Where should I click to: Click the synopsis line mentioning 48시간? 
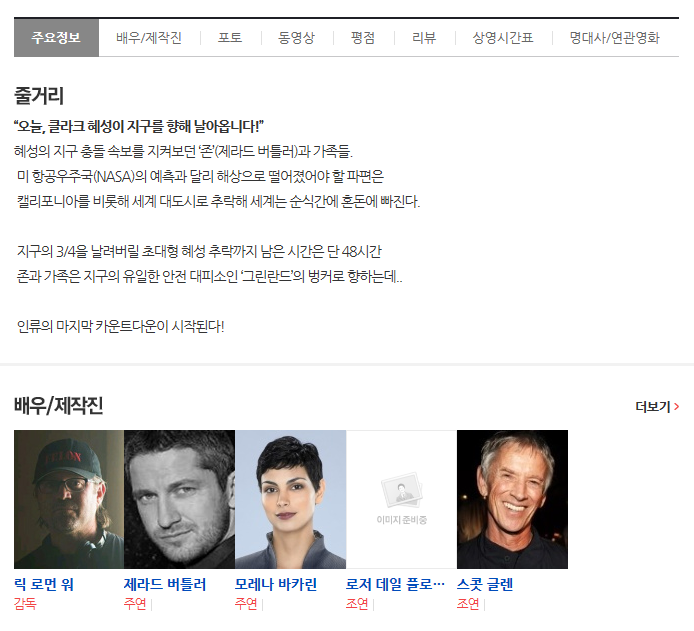point(199,252)
